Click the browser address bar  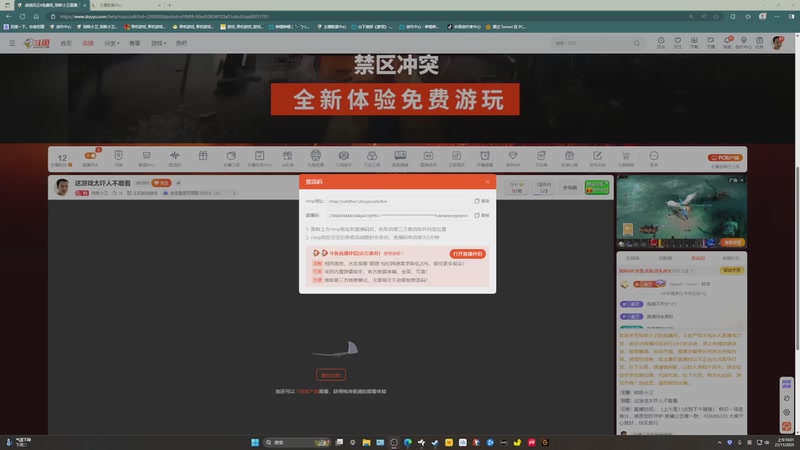[x=367, y=16]
